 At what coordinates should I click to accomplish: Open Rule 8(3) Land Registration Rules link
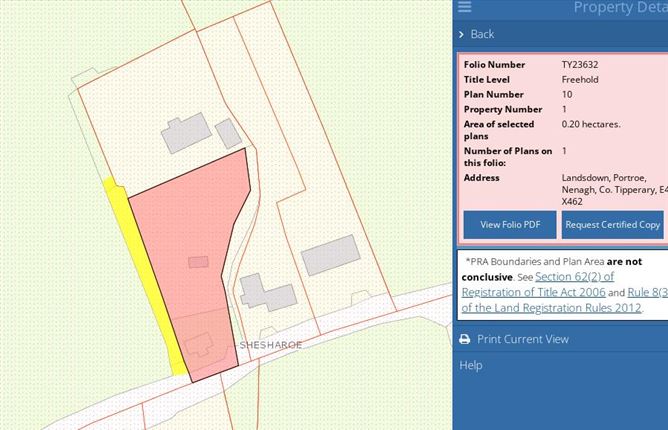pyautogui.click(x=647, y=292)
